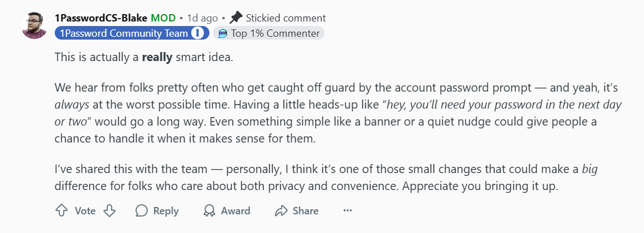
Task: Click the green MOD label
Action: (x=163, y=18)
